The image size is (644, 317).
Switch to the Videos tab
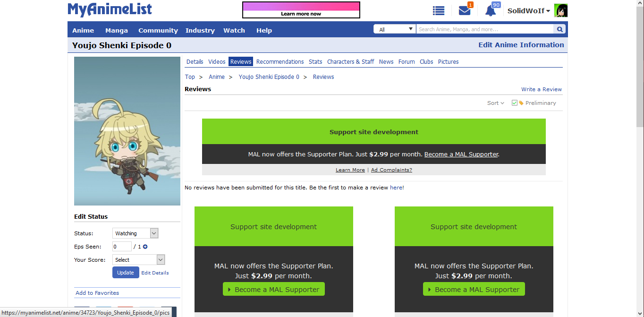pyautogui.click(x=217, y=62)
